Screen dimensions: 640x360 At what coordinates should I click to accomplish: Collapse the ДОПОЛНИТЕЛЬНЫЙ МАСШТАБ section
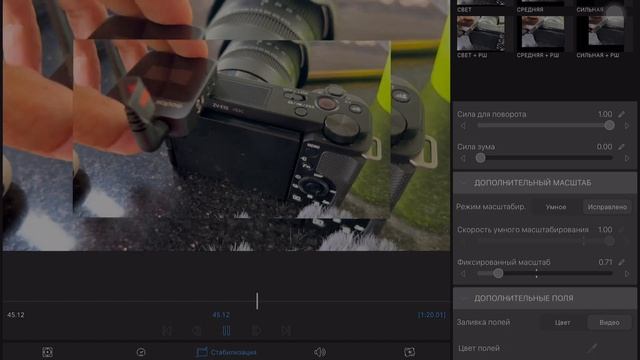[x=463, y=182]
